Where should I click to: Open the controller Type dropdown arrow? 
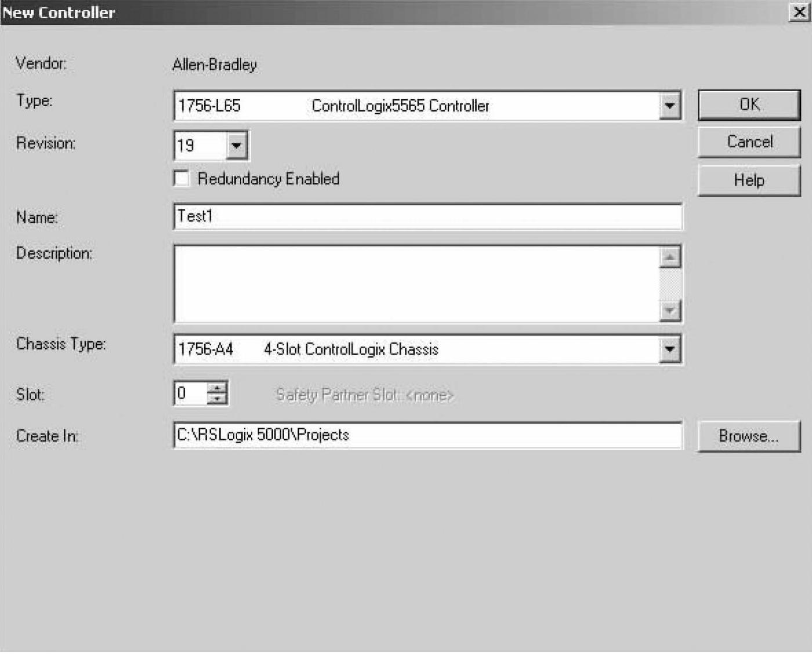(x=670, y=106)
